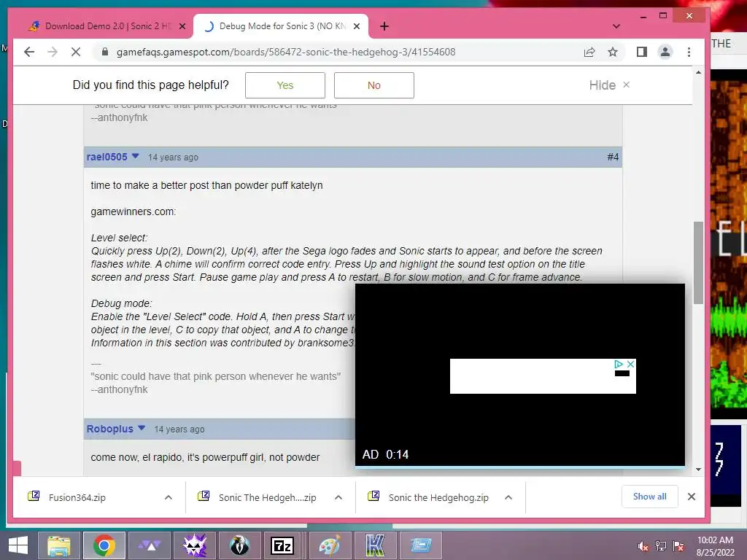Open downloaded Fusion364.zip
The image size is (747, 560).
(77, 497)
